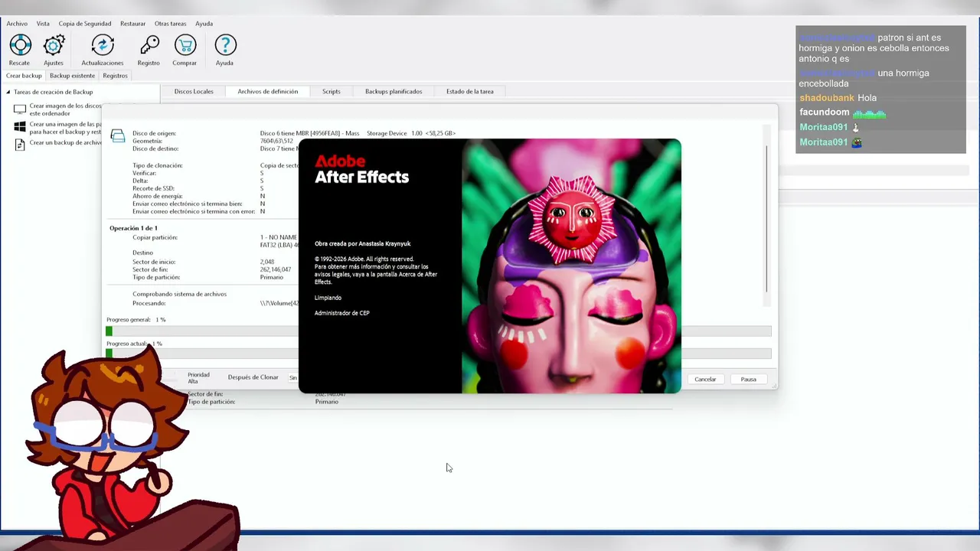Click the Progreso general progress bar
Screen dimensions: 980x551
pos(439,331)
